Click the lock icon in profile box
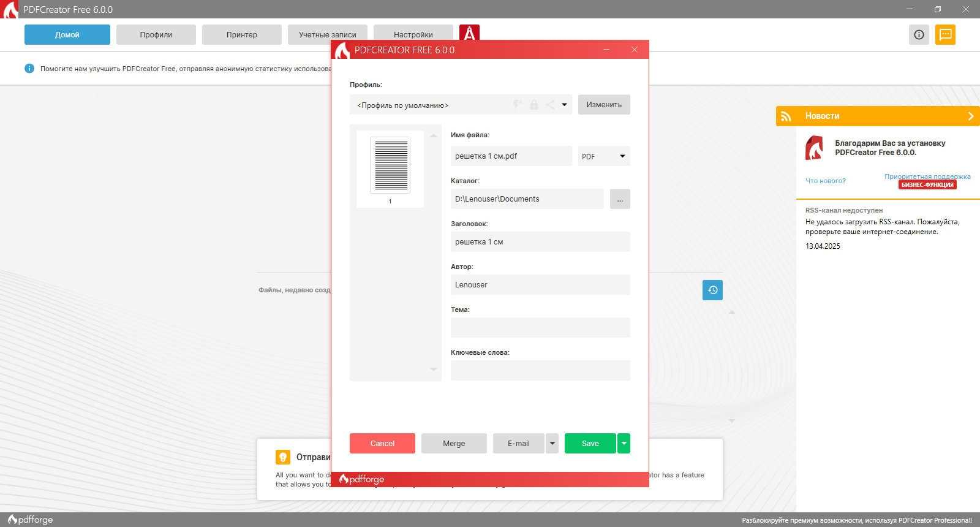Image resolution: width=980 pixels, height=527 pixels. 533,105
